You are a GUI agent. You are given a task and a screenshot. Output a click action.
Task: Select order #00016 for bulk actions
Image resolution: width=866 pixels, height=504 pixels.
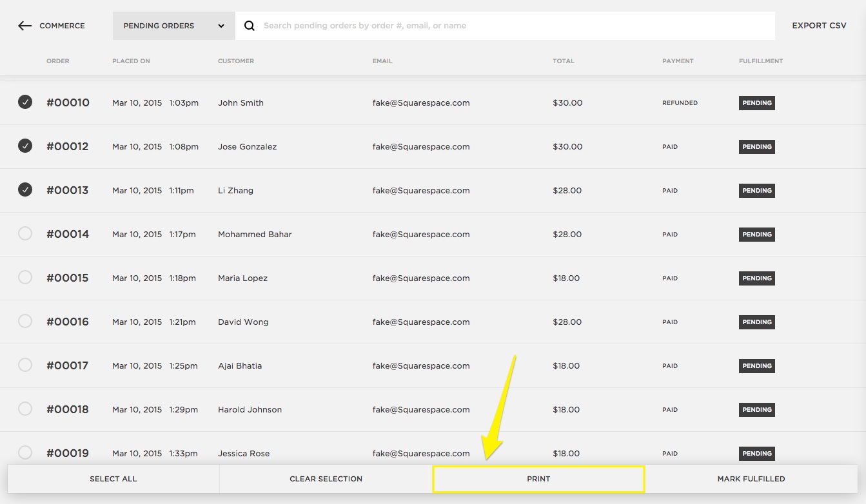[x=25, y=321]
